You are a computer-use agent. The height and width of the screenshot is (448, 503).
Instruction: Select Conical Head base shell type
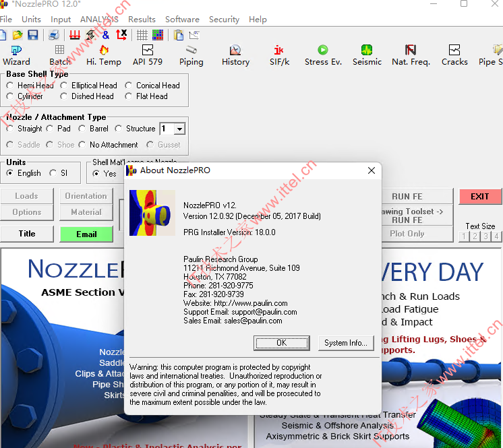(152, 86)
